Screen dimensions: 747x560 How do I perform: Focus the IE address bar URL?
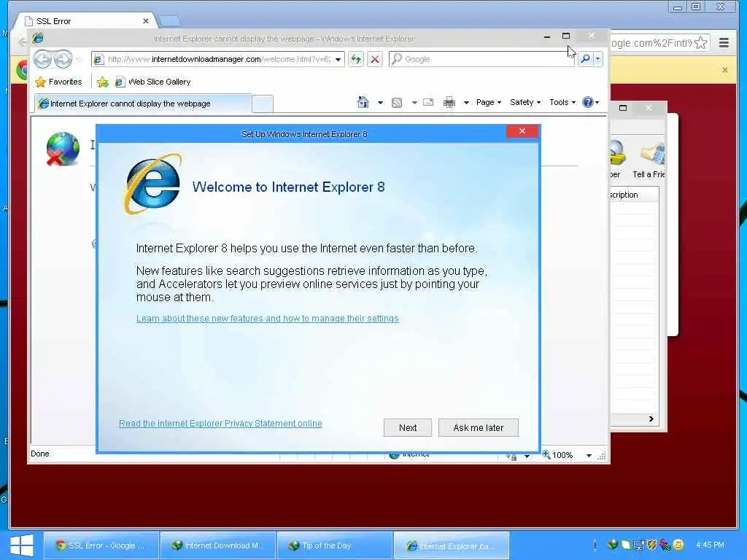coord(219,59)
